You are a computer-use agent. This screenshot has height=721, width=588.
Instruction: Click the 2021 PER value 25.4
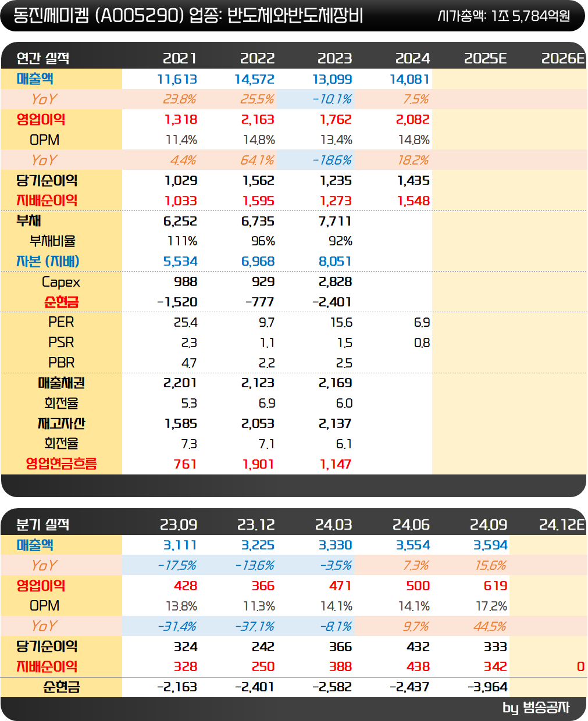pyautogui.click(x=186, y=322)
